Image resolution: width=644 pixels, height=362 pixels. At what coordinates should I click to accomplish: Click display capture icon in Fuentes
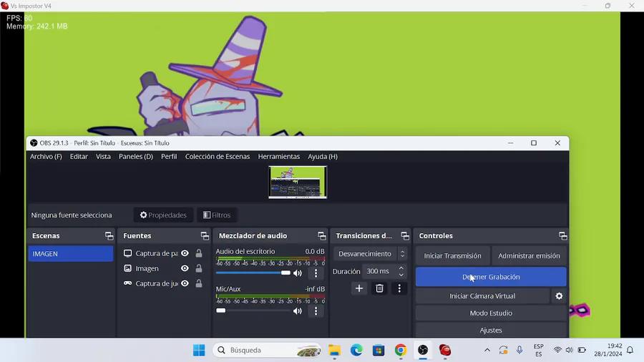pos(128,253)
